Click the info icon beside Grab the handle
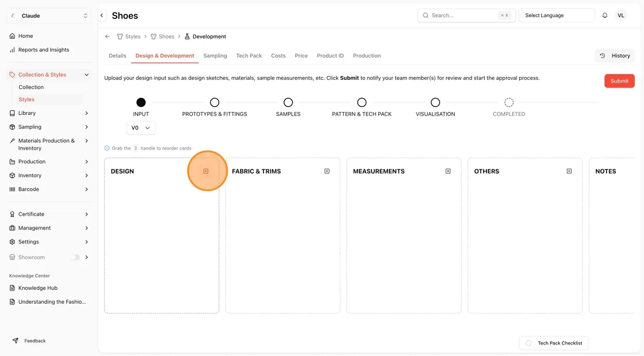The width and height of the screenshot is (644, 356). (x=107, y=148)
